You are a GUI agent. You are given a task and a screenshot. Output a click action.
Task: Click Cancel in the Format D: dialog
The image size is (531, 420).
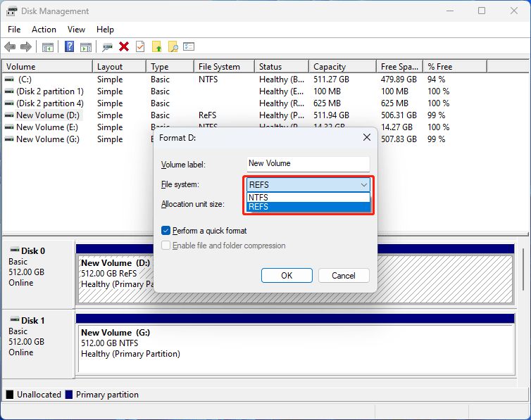[344, 275]
